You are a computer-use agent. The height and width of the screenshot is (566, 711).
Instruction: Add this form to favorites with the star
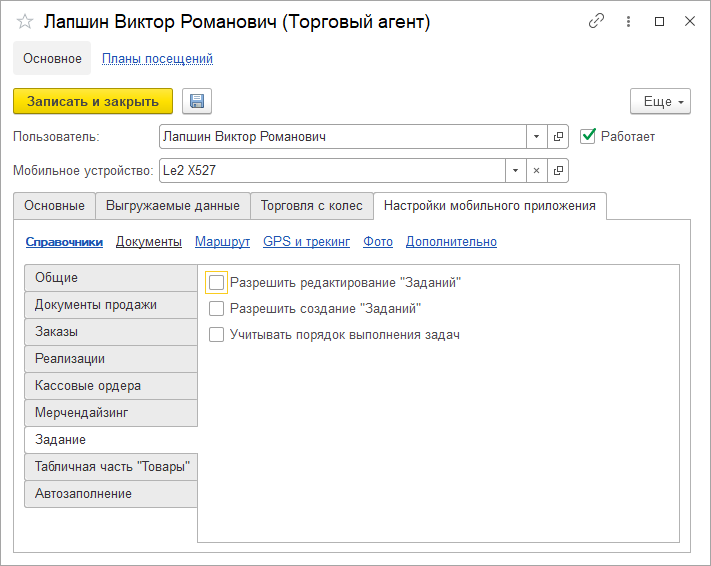coord(25,22)
